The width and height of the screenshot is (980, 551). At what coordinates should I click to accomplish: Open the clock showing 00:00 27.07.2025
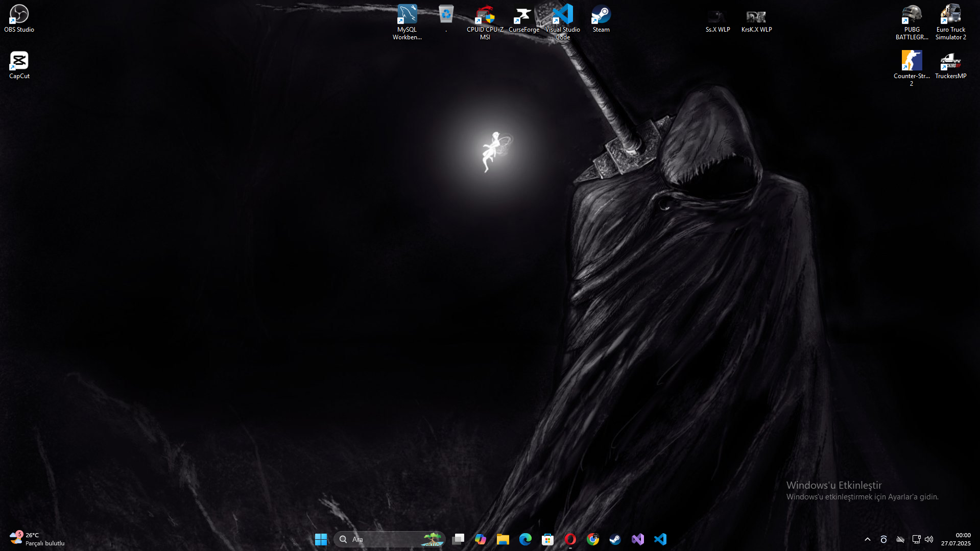956,539
